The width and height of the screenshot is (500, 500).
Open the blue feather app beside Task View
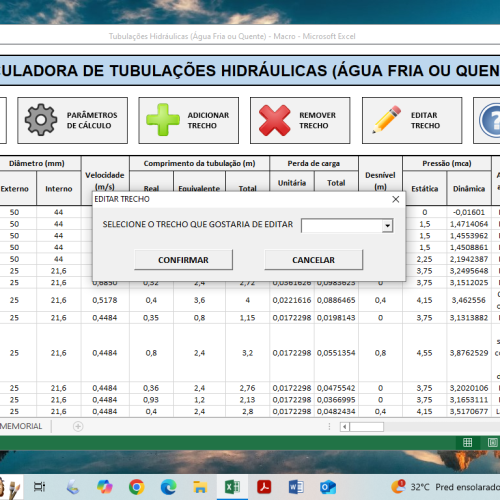click(x=73, y=487)
